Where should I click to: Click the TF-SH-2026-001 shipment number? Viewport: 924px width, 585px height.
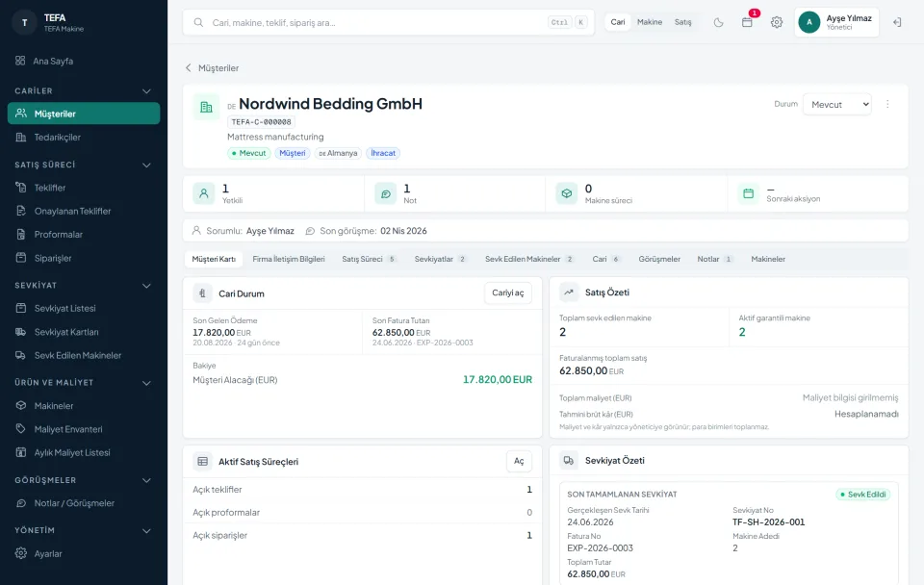click(x=768, y=521)
